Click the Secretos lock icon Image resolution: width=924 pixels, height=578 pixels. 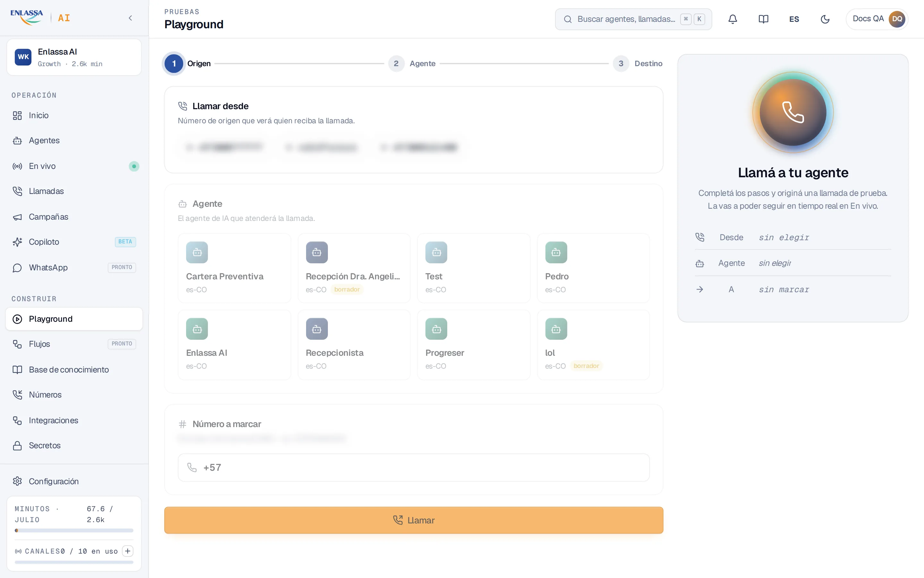coord(17,446)
